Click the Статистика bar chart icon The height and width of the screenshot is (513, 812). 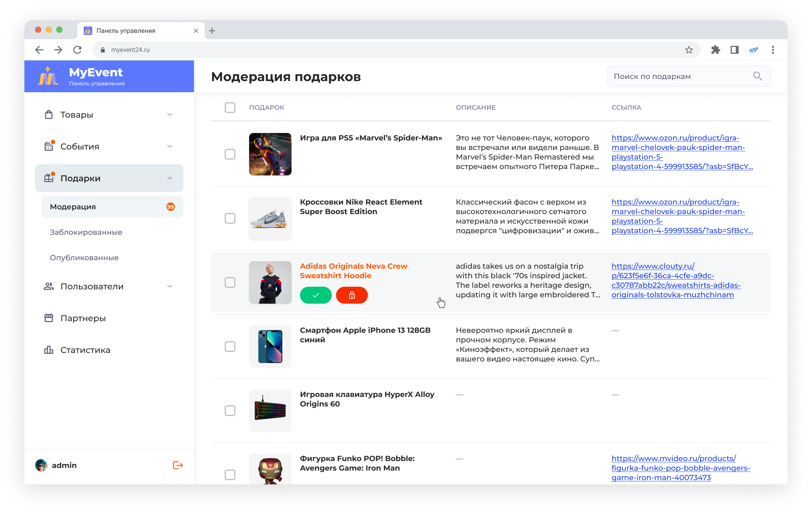tap(48, 350)
